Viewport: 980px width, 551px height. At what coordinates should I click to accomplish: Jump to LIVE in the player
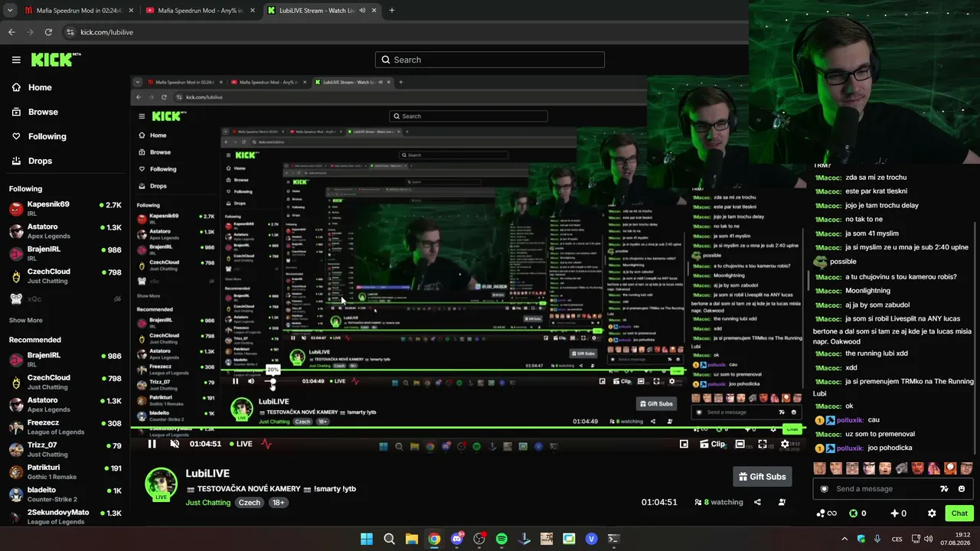tap(240, 444)
